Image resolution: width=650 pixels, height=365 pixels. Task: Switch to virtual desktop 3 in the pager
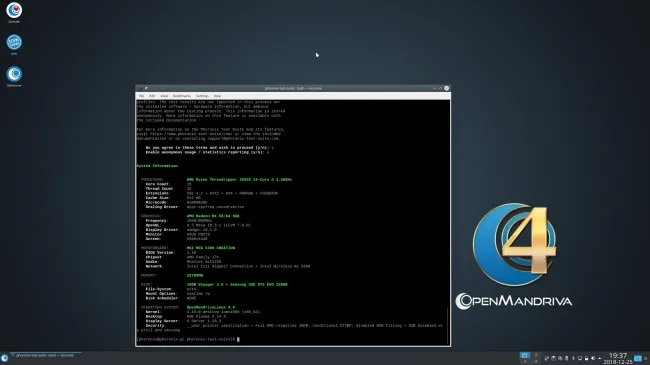525,361
